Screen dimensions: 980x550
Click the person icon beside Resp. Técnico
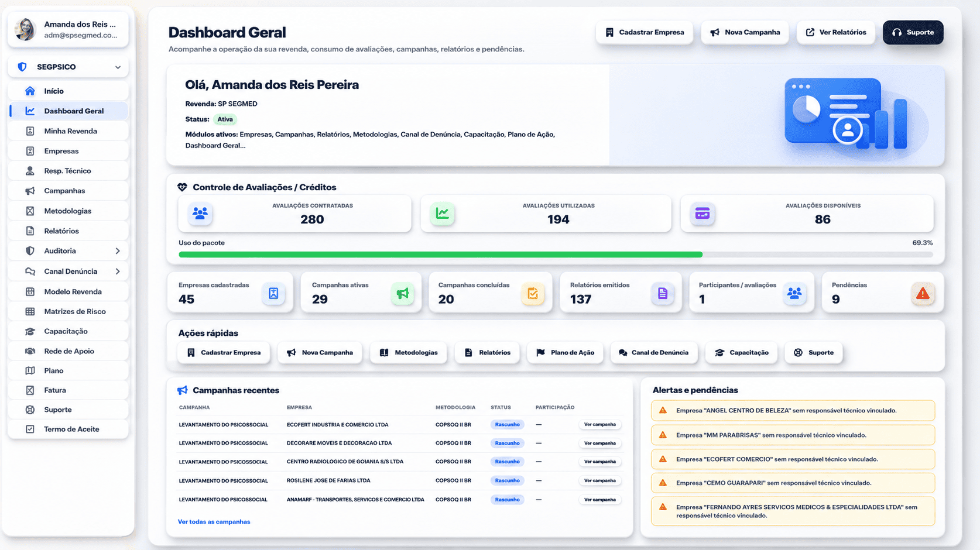pos(30,171)
